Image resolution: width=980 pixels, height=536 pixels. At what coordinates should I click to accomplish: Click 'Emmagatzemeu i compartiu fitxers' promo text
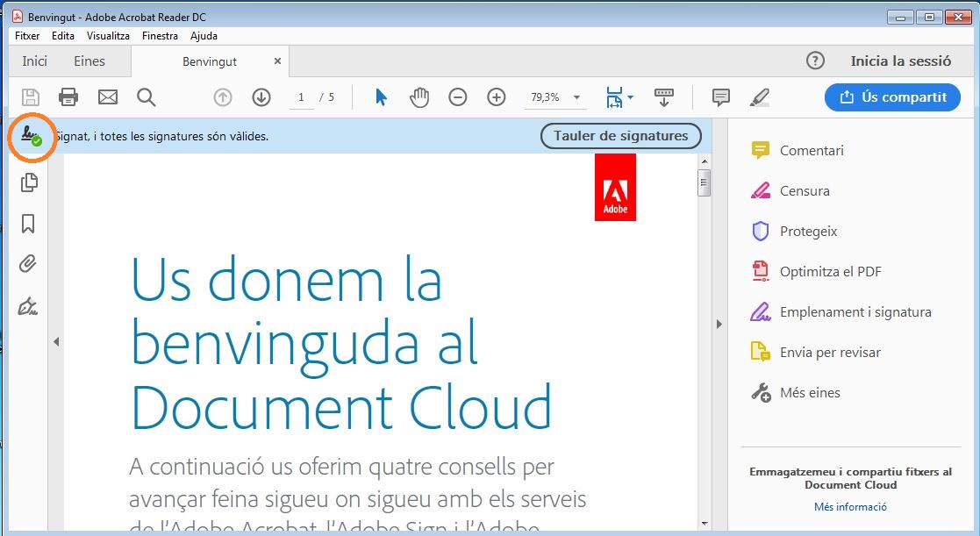tap(851, 478)
